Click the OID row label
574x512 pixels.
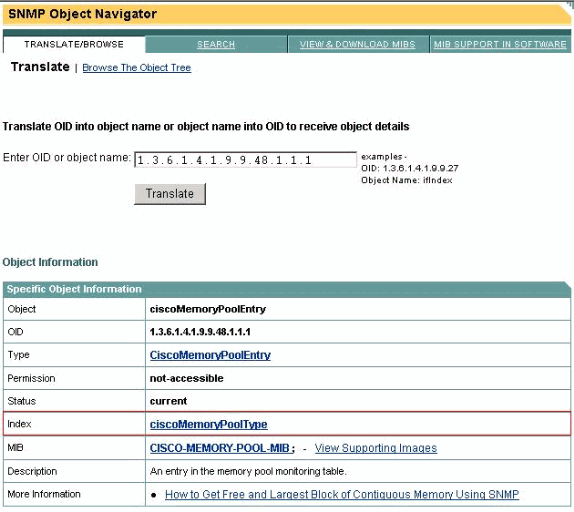[15, 332]
